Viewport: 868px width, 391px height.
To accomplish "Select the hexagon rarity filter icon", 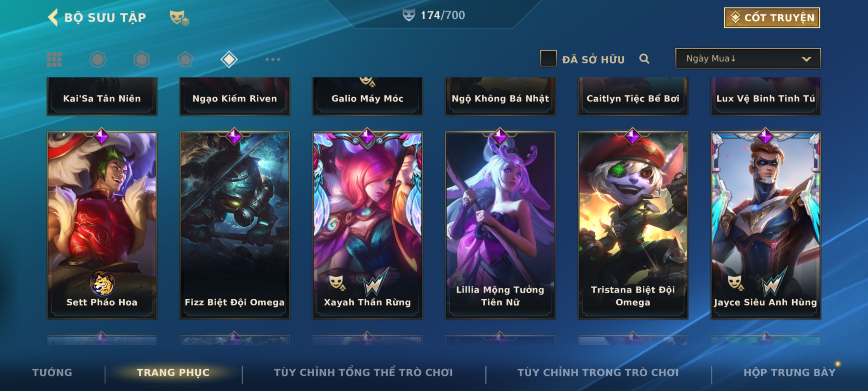I will point(141,59).
